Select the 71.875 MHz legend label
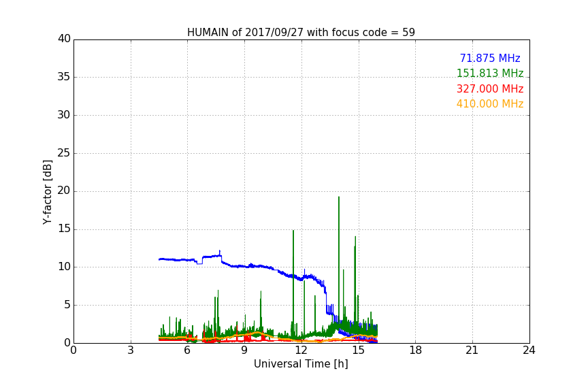Viewport: 588px width, 392px height. (490, 58)
